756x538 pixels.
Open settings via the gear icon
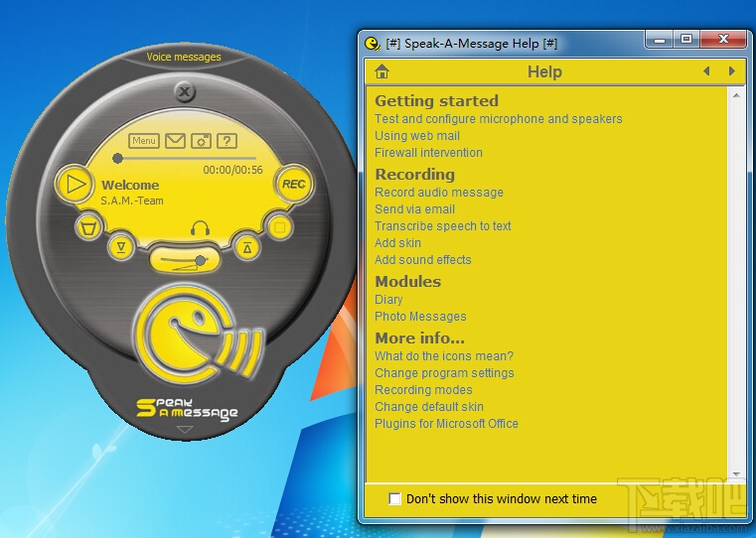(201, 141)
